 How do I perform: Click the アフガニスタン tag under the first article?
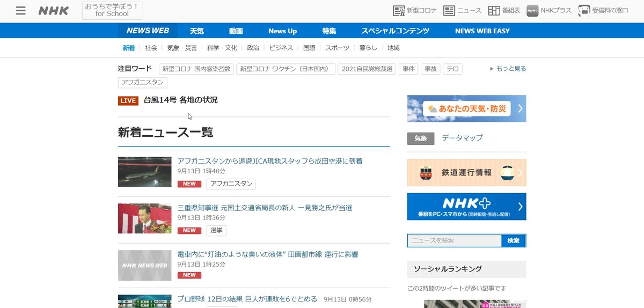231,184
